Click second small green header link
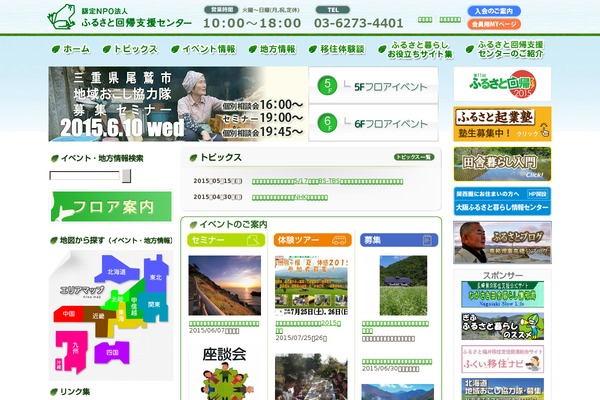The width and height of the screenshot is (600, 400). click(x=450, y=20)
